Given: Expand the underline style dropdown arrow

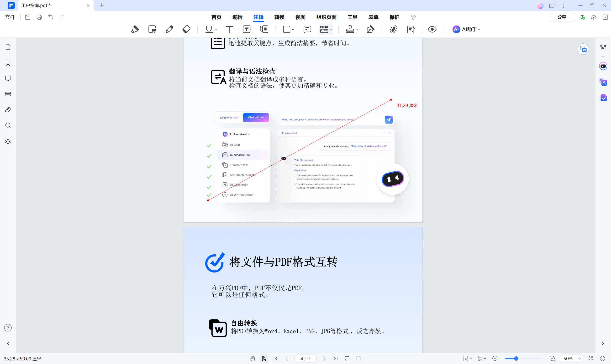Looking at the screenshot, I should (216, 30).
